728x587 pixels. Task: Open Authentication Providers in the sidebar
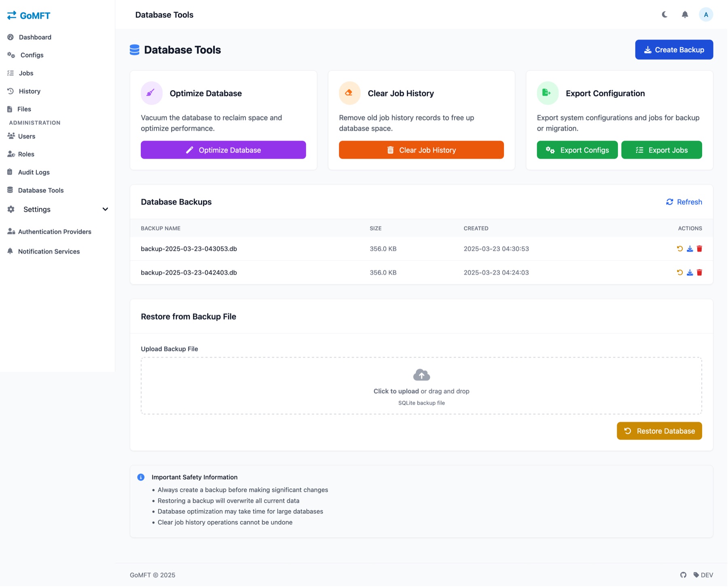click(49, 232)
